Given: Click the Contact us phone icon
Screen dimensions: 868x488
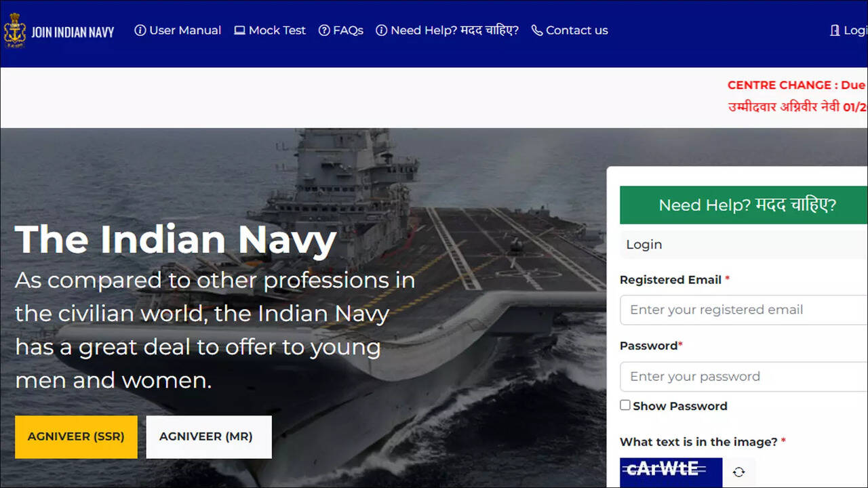Looking at the screenshot, I should click(x=537, y=30).
